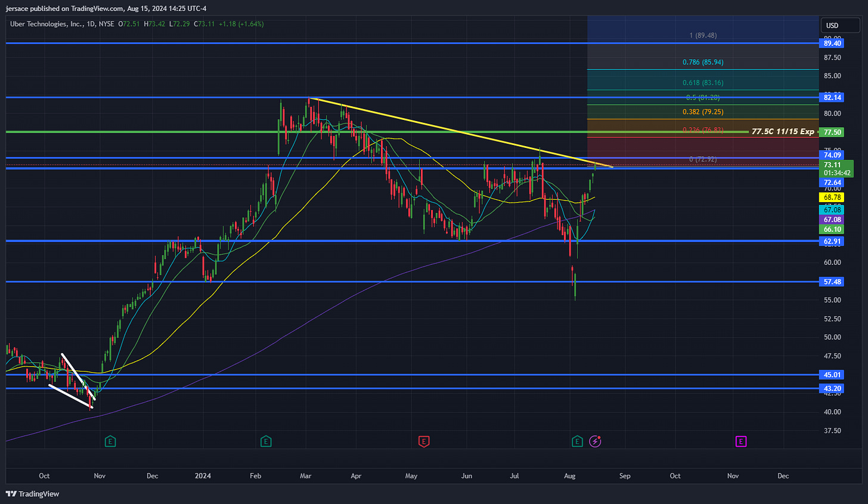Click the green 66.10 indicator label
Screen dimensions: 868x504
[x=832, y=230]
